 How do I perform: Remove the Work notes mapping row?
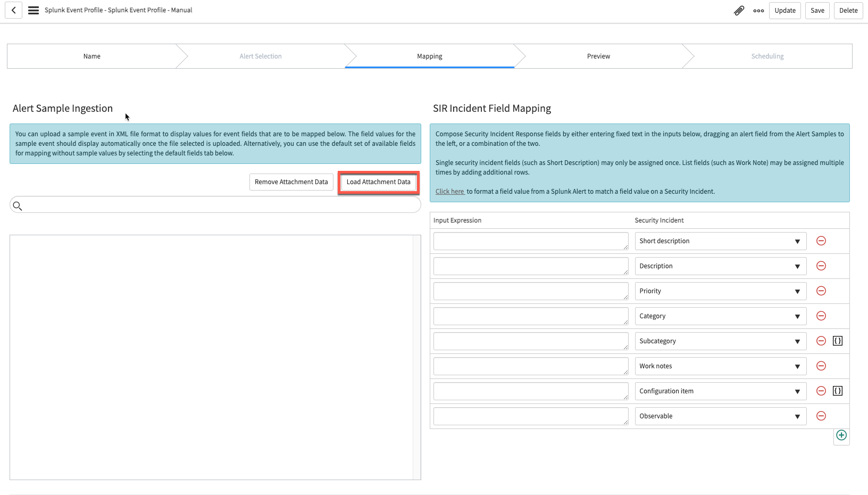click(x=821, y=366)
